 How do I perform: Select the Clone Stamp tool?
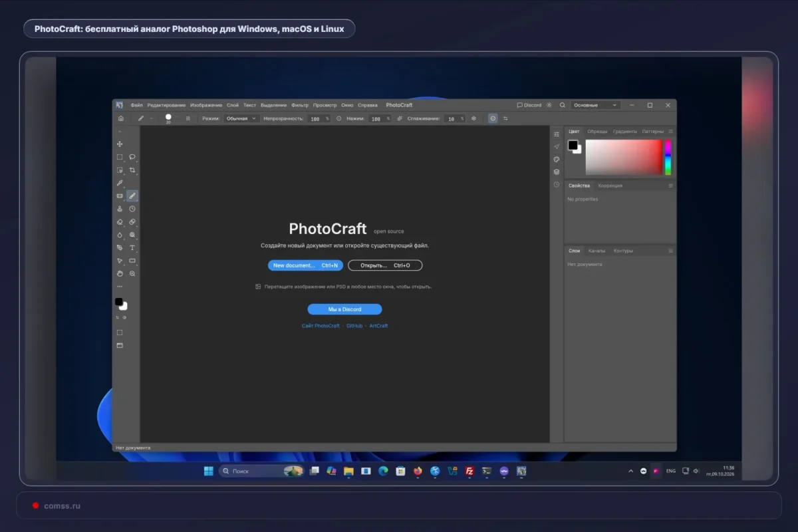pos(120,209)
